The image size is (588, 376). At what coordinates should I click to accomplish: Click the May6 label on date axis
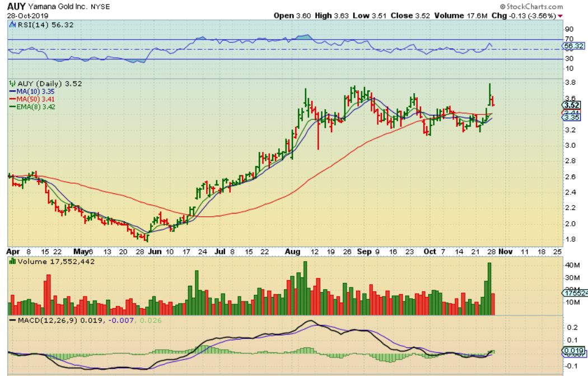tap(82, 252)
